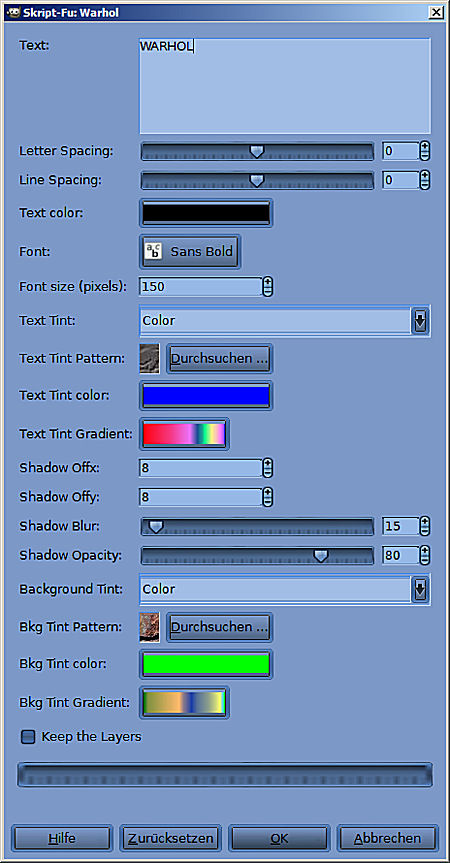The image size is (450, 863).
Task: Click Durchsuchen for Bkg Tint Pattern
Action: [x=219, y=627]
